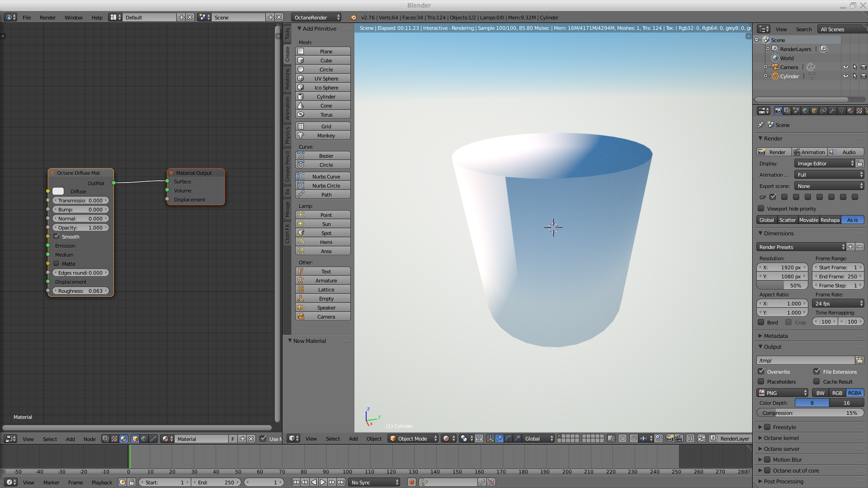Uncheck the Smooth checkbox in node
The width and height of the screenshot is (868, 488).
(57, 236)
